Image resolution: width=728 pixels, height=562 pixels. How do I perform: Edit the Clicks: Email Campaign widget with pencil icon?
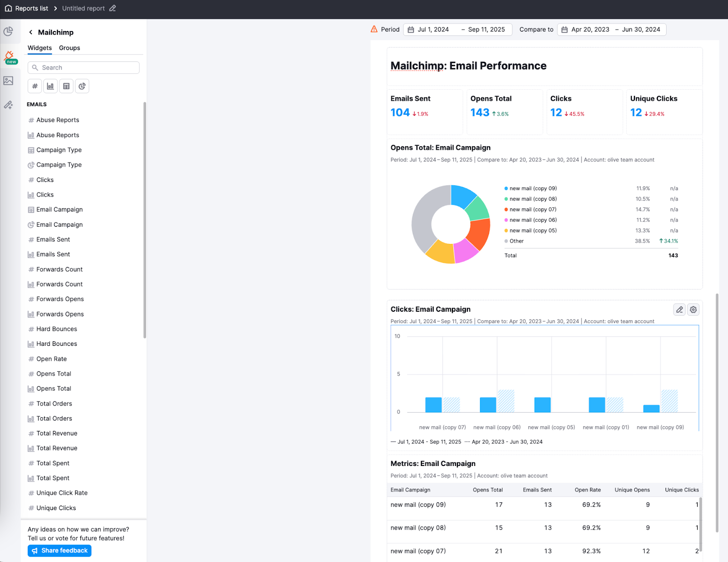[679, 309]
